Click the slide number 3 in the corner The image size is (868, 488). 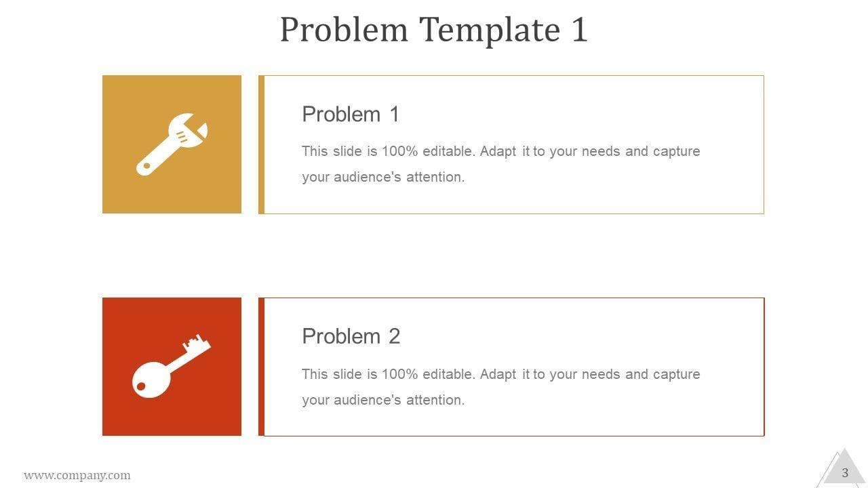(x=845, y=473)
